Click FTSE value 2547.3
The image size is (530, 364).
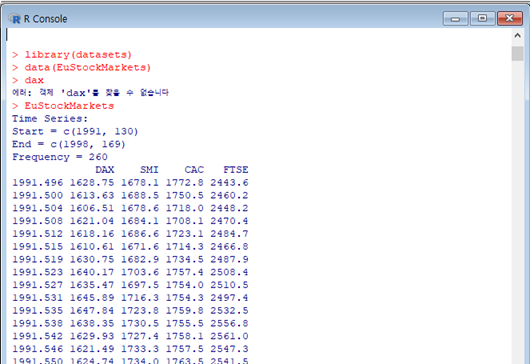pos(229,349)
